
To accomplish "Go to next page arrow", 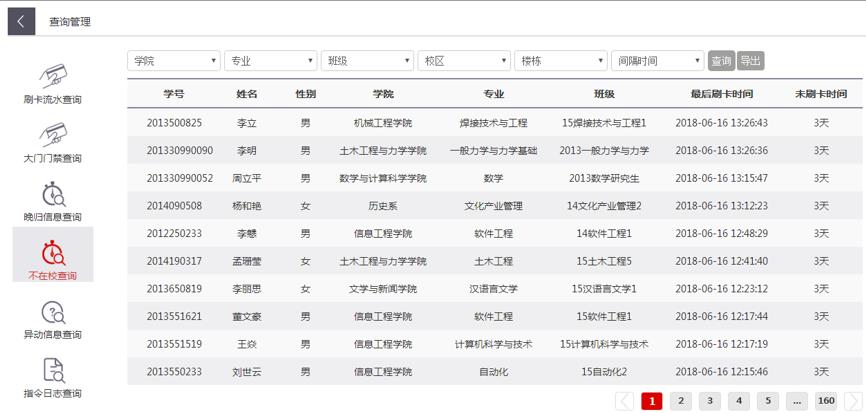I will click(x=852, y=401).
